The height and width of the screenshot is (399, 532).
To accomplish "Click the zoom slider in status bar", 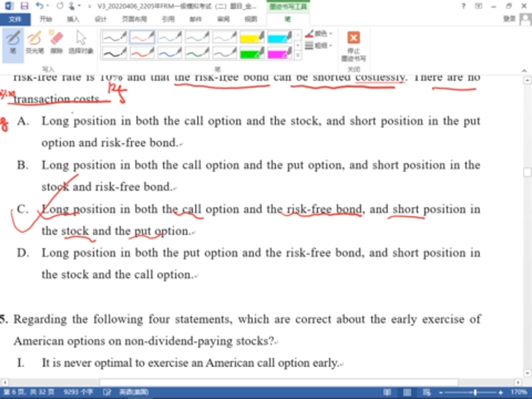I will [x=474, y=392].
